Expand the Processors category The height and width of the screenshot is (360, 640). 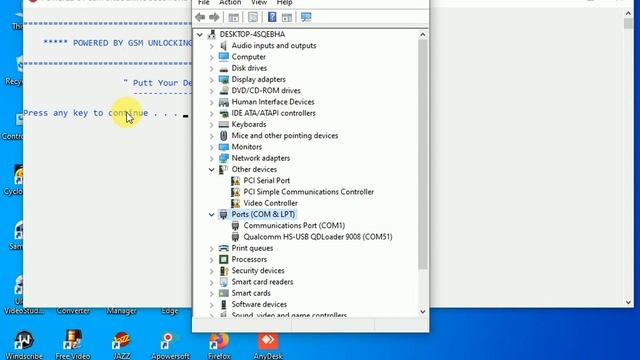tap(211, 260)
